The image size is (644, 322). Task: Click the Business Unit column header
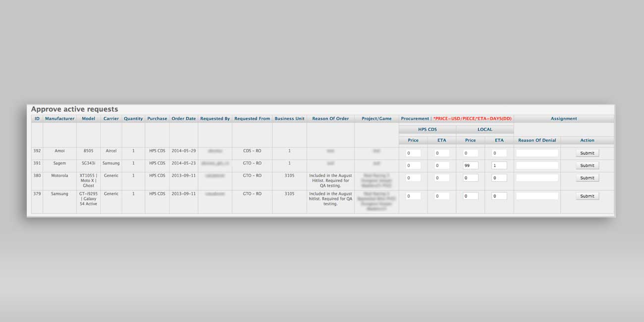(x=289, y=119)
